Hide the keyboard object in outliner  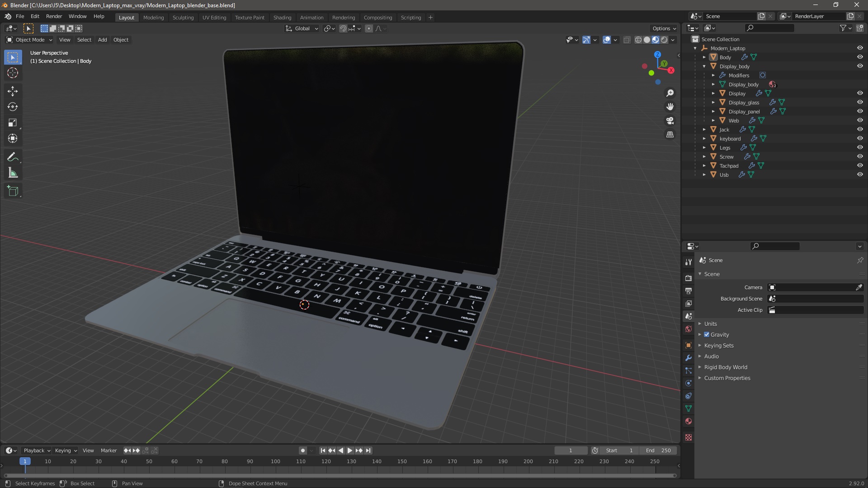860,138
